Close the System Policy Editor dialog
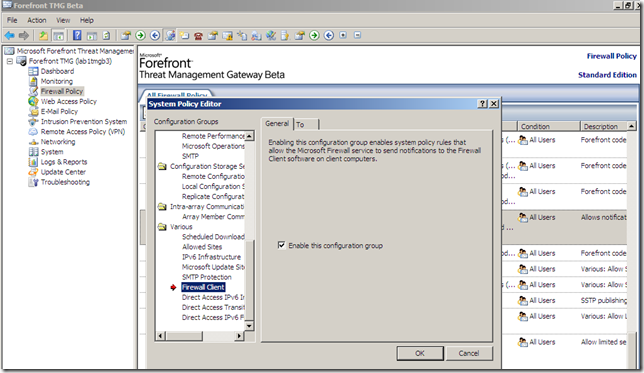This screenshot has height=373, width=644. [x=494, y=104]
